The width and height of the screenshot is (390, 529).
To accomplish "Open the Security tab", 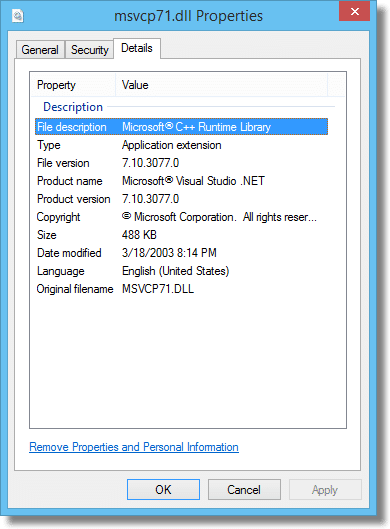I will [x=89, y=50].
